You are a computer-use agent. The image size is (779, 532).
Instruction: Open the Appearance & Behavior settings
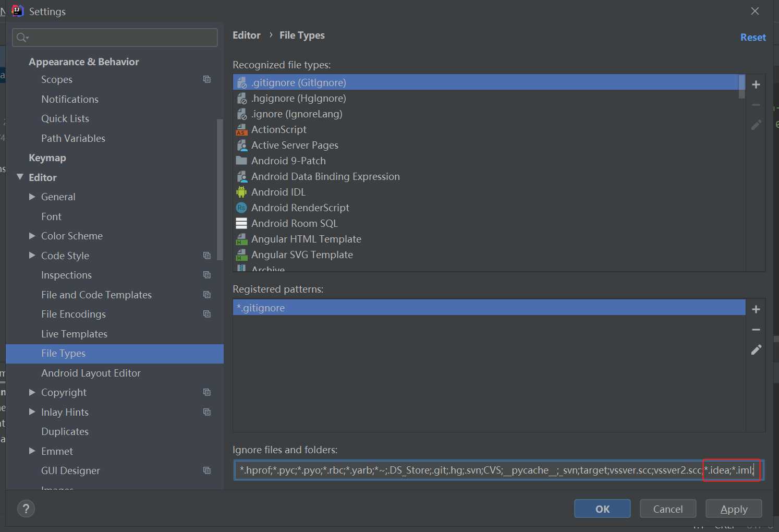point(84,62)
